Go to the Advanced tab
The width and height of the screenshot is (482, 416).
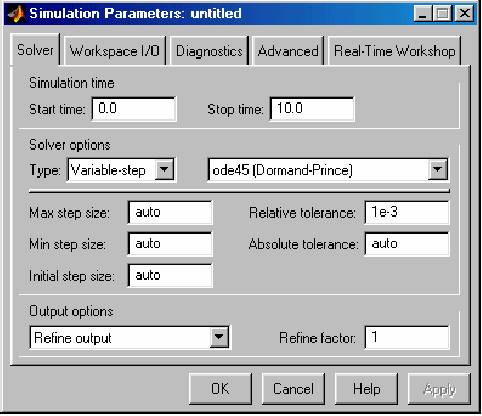(x=288, y=51)
